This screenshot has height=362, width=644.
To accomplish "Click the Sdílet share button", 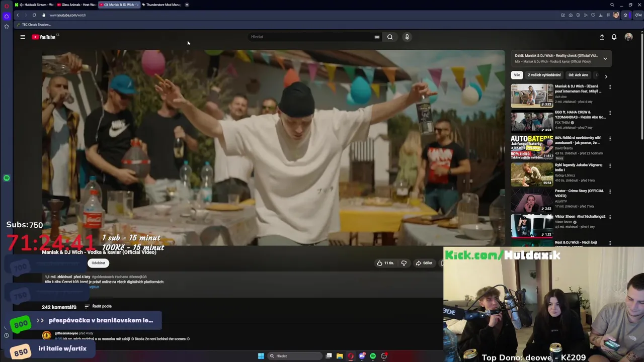I will (424, 263).
